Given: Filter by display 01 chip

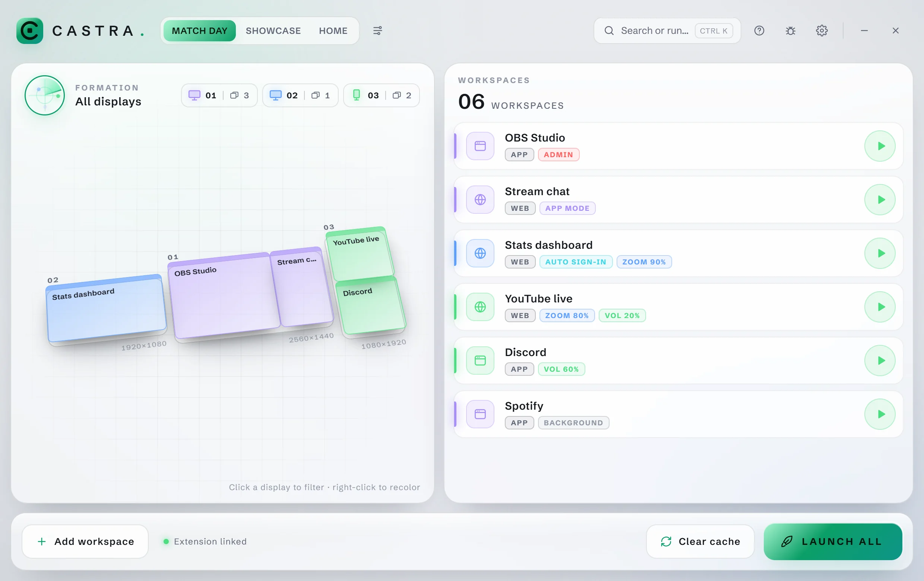Looking at the screenshot, I should coord(219,95).
